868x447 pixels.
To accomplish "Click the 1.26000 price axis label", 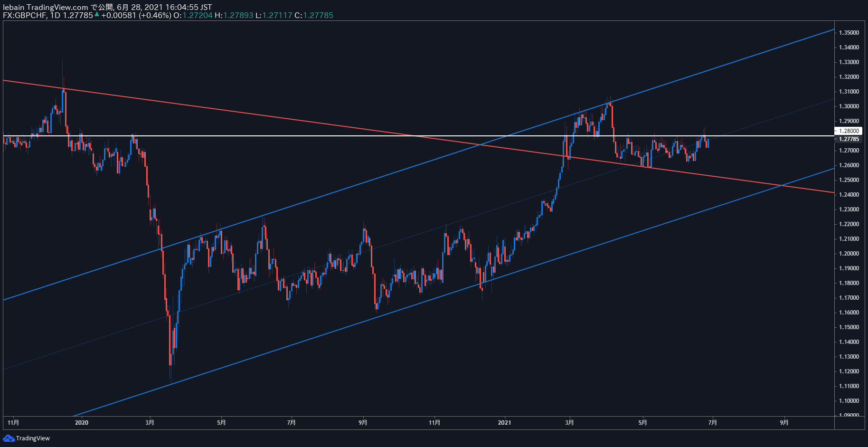I will click(x=849, y=165).
